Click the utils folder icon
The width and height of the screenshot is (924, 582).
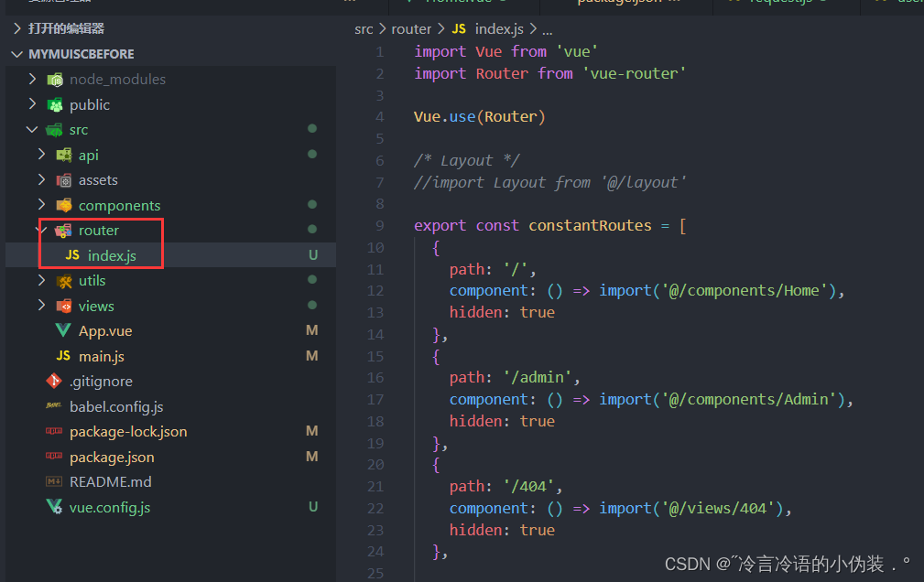pyautogui.click(x=63, y=281)
